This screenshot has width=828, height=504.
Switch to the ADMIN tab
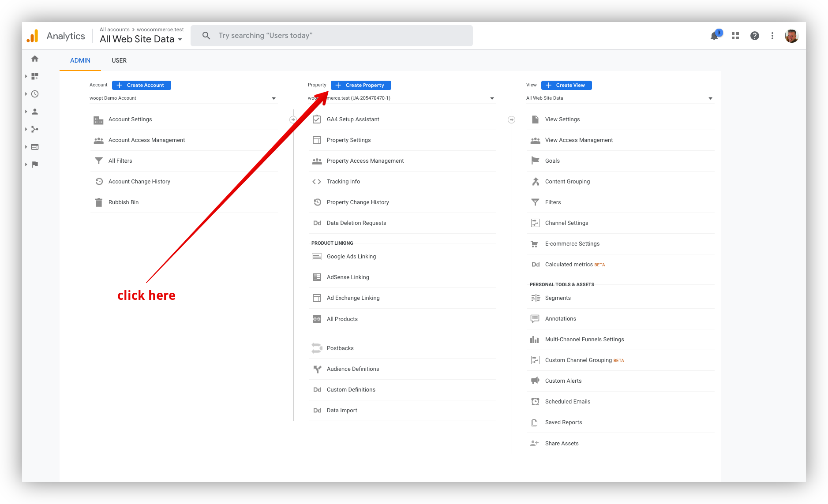point(80,60)
